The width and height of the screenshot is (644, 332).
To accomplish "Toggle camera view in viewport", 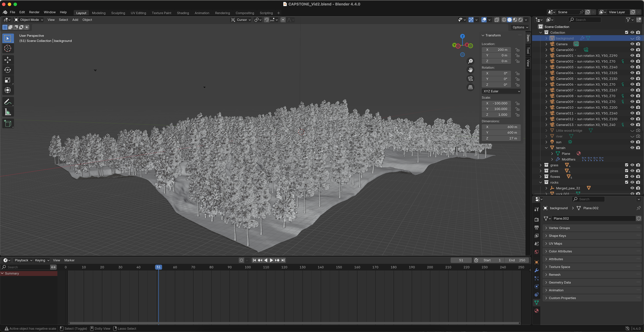I will point(470,79).
